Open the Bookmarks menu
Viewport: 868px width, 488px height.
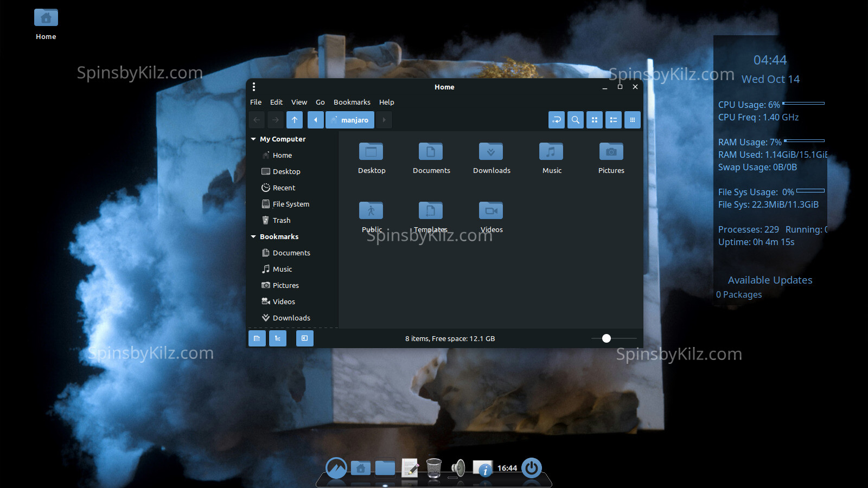pyautogui.click(x=352, y=102)
